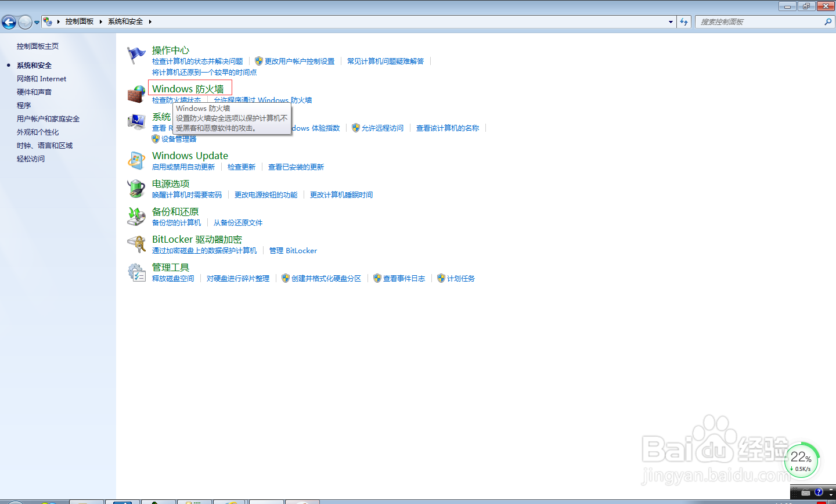Click the back navigation arrow

point(9,21)
